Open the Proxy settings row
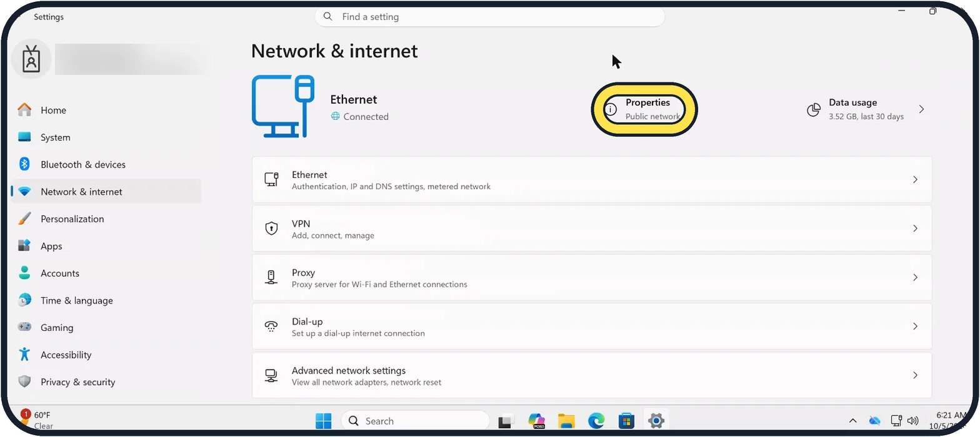Image resolution: width=980 pixels, height=437 pixels. [592, 277]
